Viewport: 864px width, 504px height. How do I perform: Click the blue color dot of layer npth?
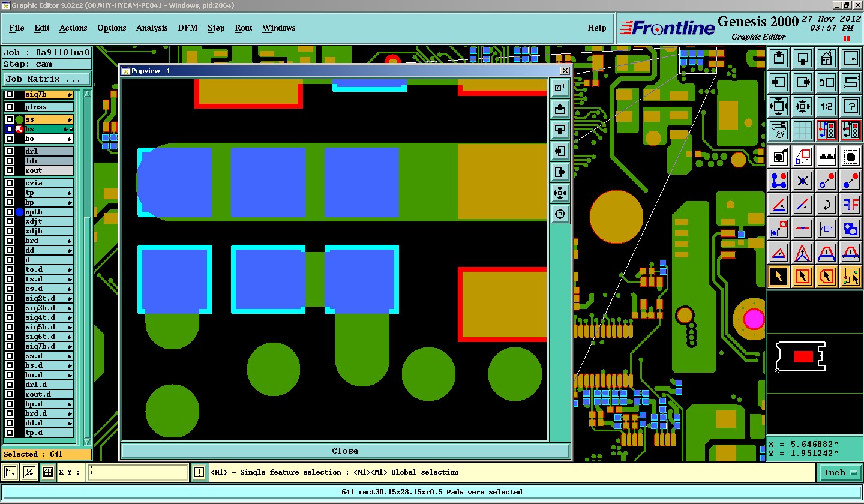[x=19, y=212]
